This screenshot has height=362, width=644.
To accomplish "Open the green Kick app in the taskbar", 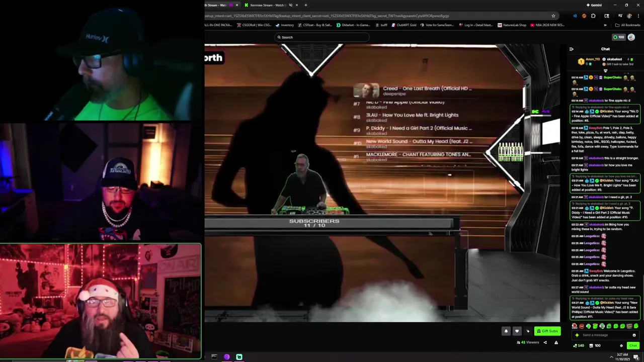I will tap(239, 357).
